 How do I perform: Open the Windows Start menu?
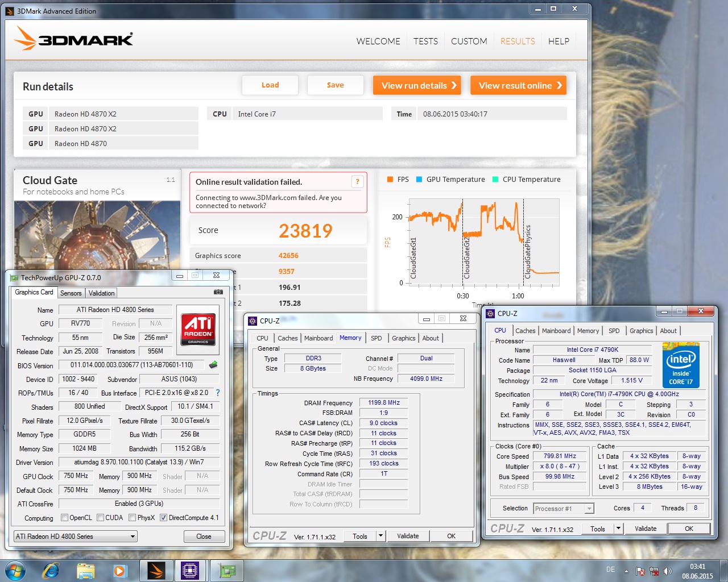pos(15,570)
